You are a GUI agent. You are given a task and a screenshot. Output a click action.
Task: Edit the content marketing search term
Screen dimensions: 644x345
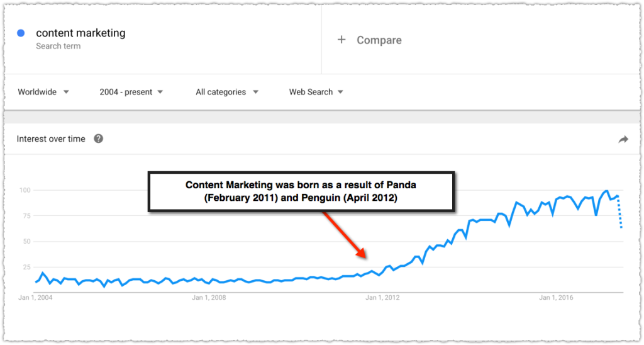click(80, 33)
